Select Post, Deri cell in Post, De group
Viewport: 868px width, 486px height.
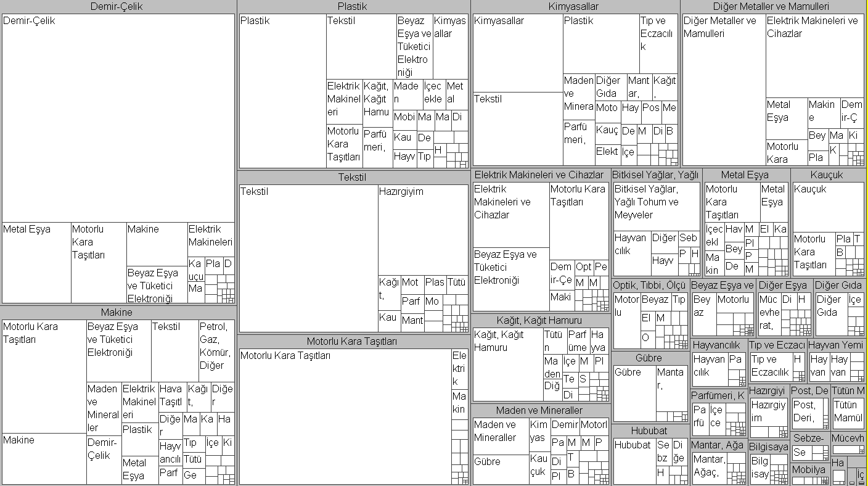point(808,413)
